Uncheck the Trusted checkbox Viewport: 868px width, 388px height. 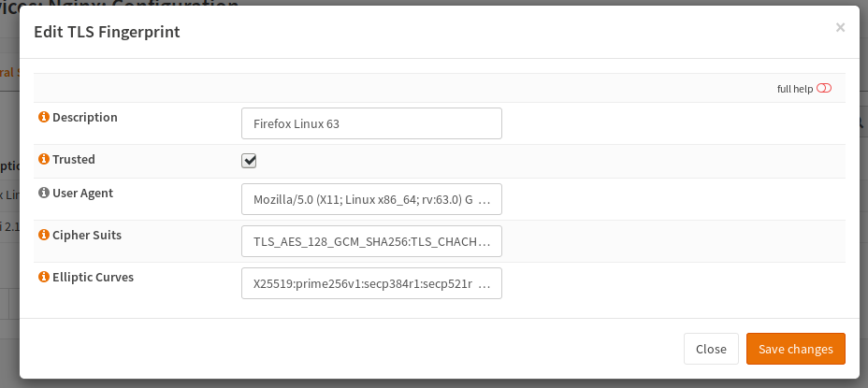[249, 160]
